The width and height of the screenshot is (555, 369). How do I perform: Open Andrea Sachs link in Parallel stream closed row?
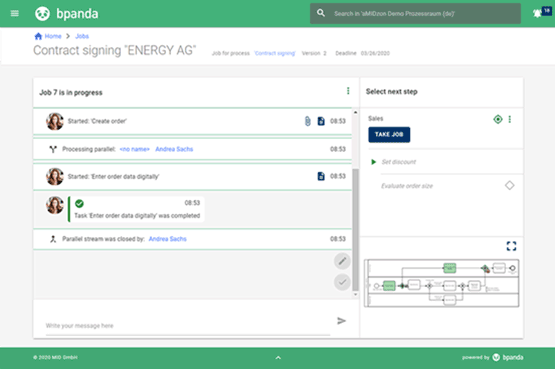(x=167, y=239)
